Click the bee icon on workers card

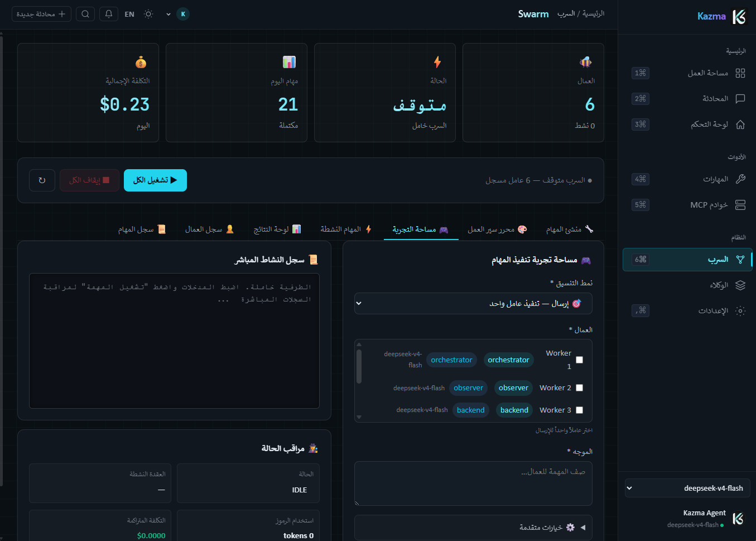click(x=586, y=61)
